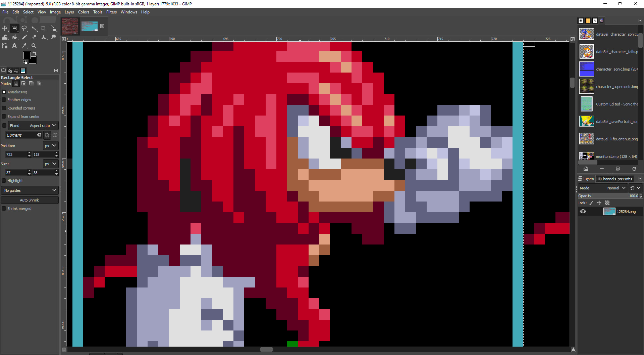Switch to the Fonts tab in docker
The height and width of the screenshot is (355, 644).
[595, 20]
